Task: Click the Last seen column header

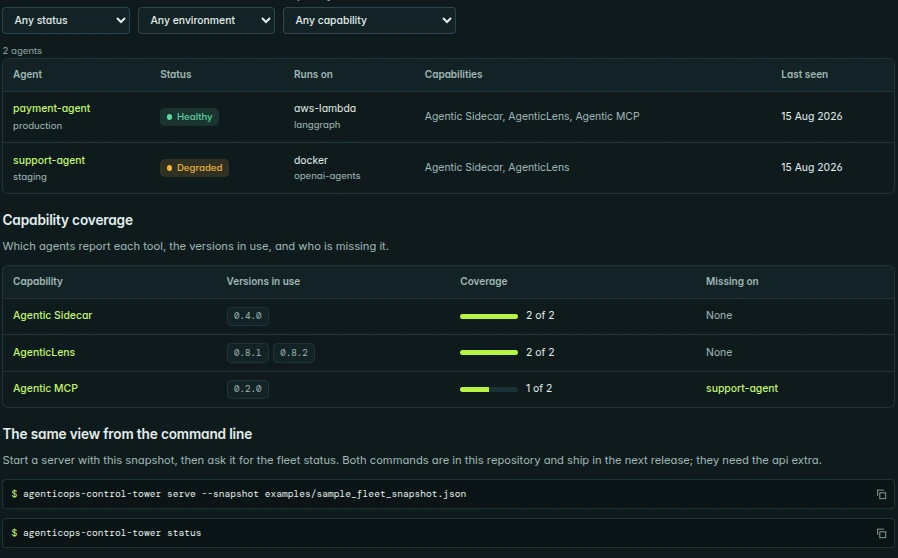Action: pos(804,74)
